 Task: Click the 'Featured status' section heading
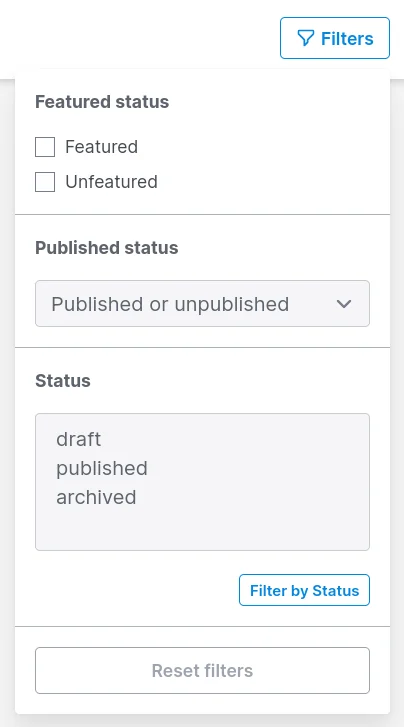coord(102,102)
